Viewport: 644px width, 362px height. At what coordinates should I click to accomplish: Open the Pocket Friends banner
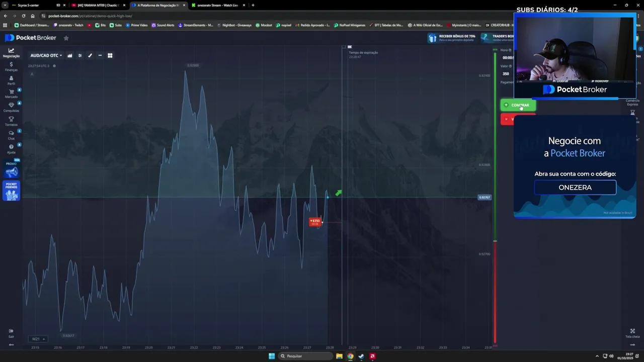click(11, 191)
